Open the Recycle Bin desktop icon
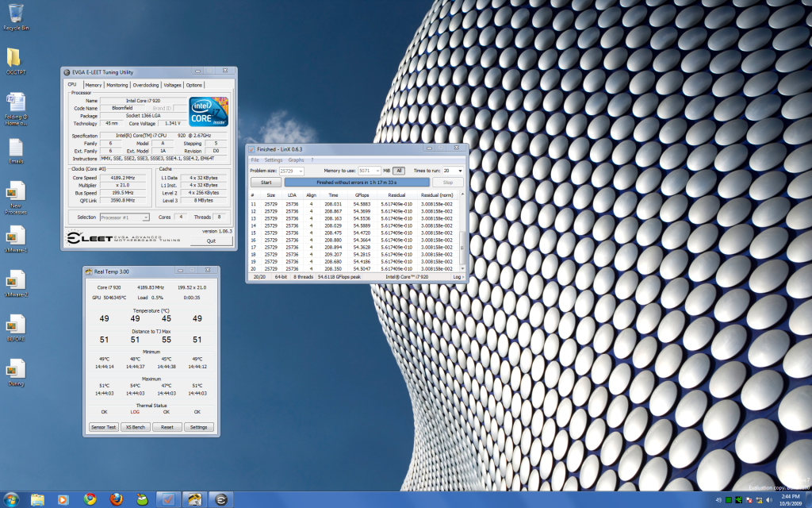 click(16, 14)
